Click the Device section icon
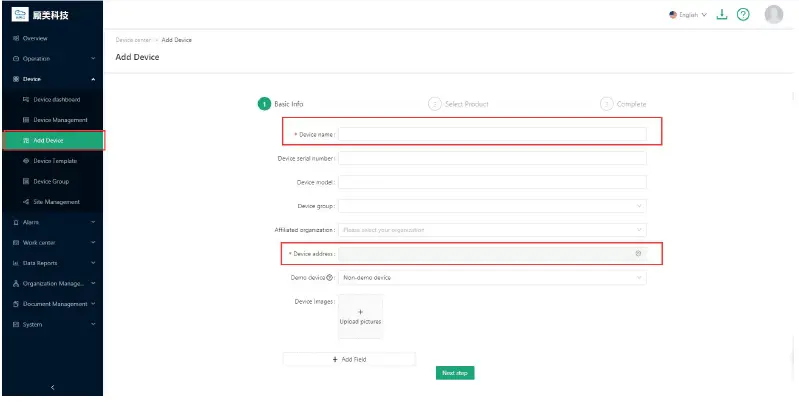The width and height of the screenshot is (799, 402). click(x=16, y=79)
